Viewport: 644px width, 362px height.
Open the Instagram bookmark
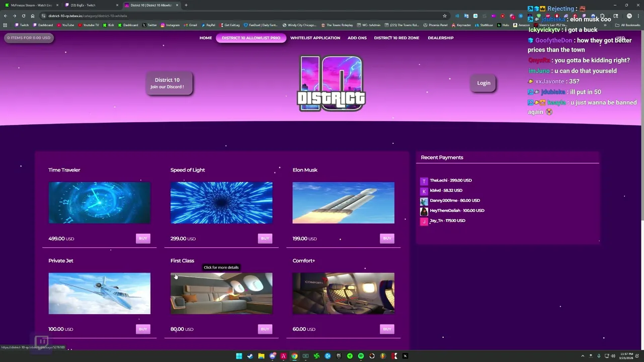pos(170,25)
